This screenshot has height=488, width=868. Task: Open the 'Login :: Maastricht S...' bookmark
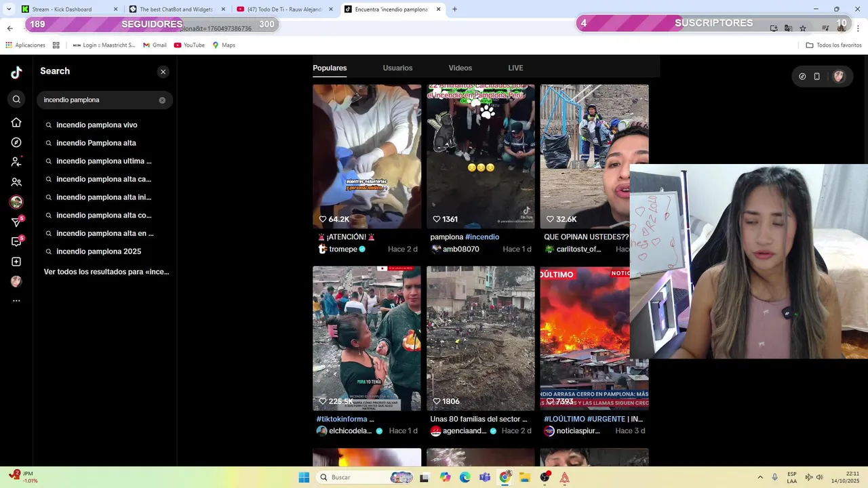(104, 45)
